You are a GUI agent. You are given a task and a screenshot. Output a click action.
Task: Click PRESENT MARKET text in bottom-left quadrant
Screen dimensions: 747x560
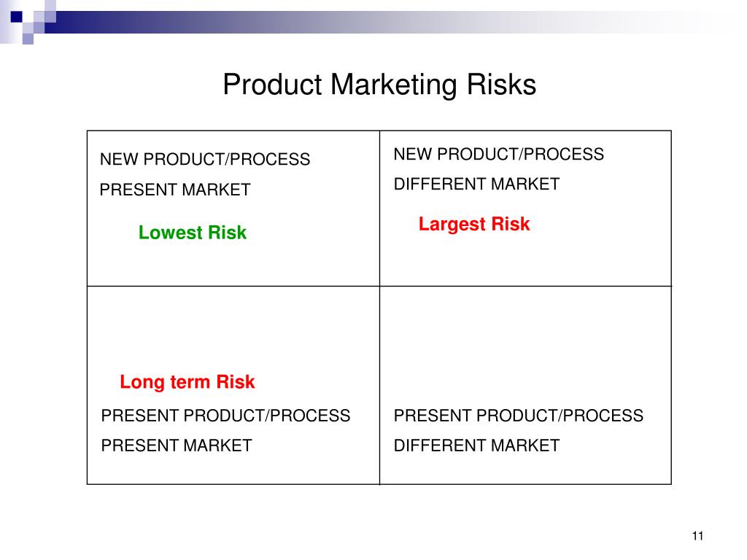click(x=177, y=446)
